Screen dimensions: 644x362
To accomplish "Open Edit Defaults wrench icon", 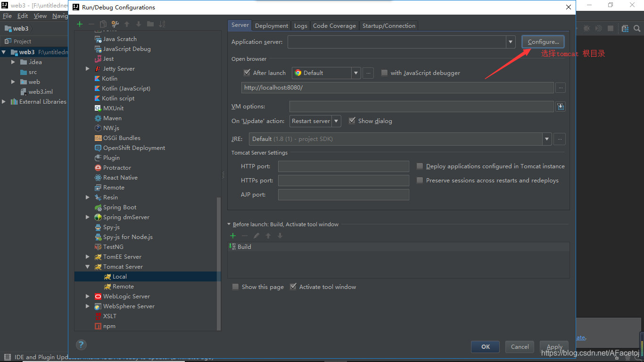I will click(x=115, y=24).
